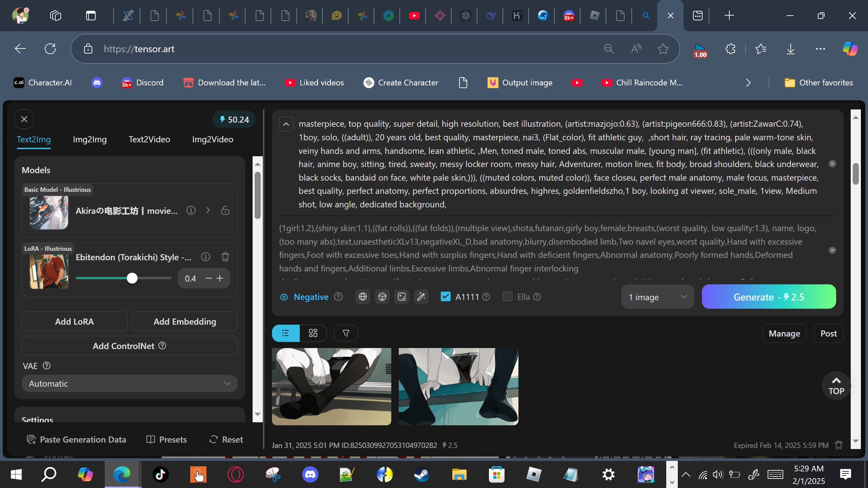Open info for Akira base model
Image resolution: width=868 pixels, height=488 pixels.
point(191,210)
